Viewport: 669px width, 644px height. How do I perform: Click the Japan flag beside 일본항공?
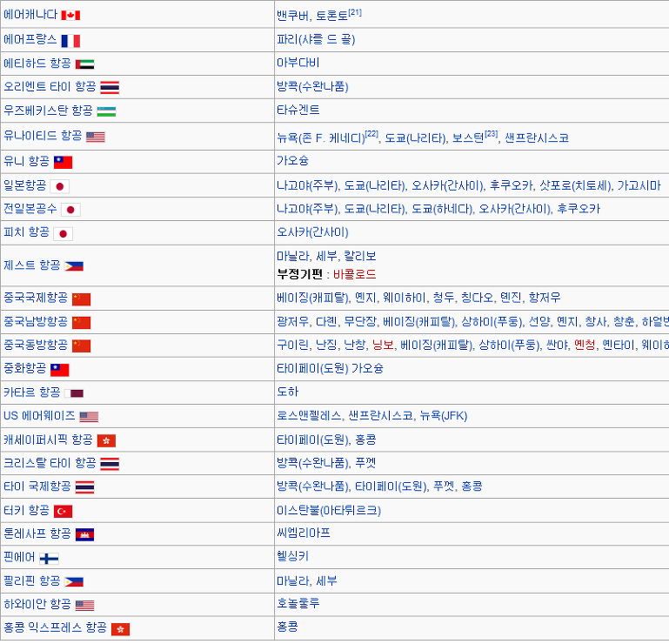pos(60,186)
